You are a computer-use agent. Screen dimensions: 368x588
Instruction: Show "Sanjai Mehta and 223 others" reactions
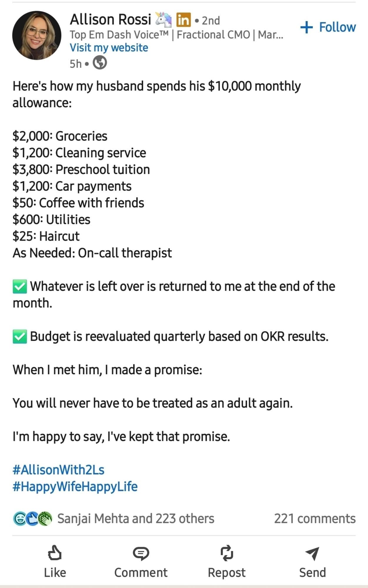[x=136, y=519]
